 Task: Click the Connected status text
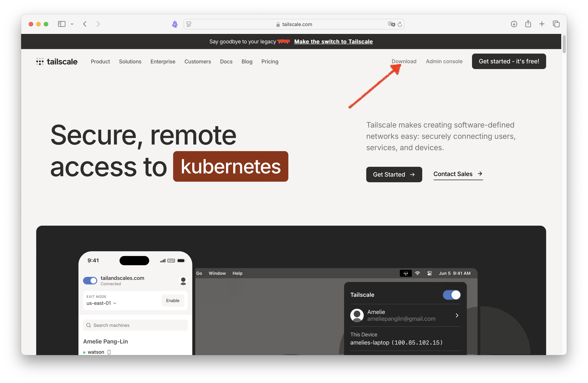point(111,284)
